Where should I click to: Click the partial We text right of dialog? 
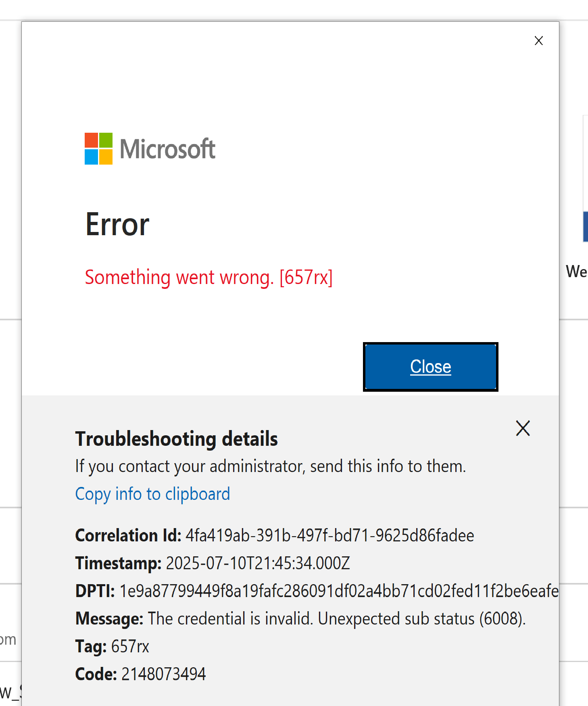pos(576,272)
